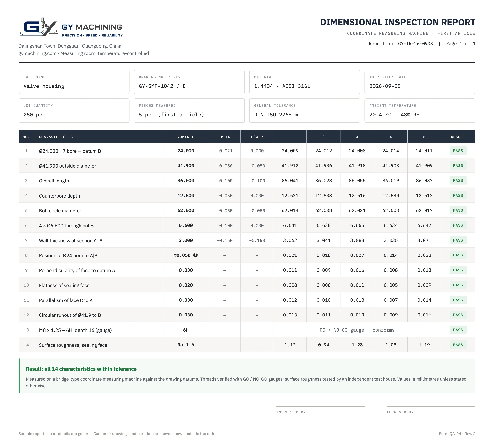
Task: Click 'Position of Ø24 bore to A|B'
Action: pyautogui.click(x=68, y=255)
